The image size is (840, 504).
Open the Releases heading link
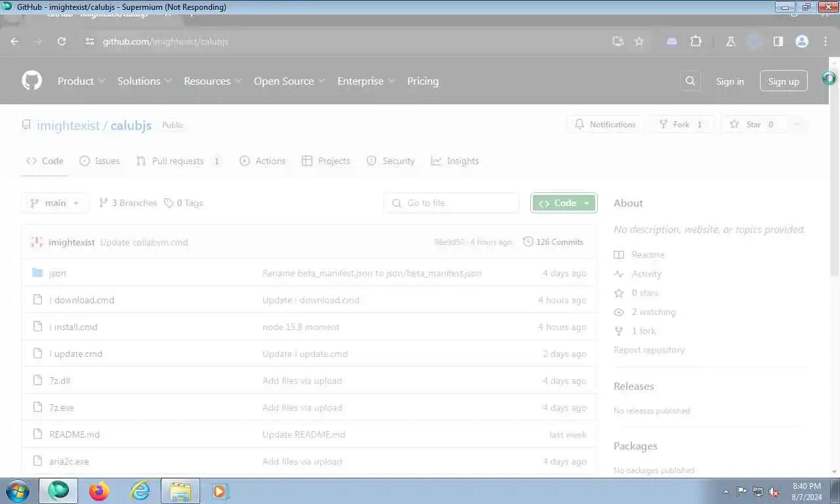(x=634, y=386)
